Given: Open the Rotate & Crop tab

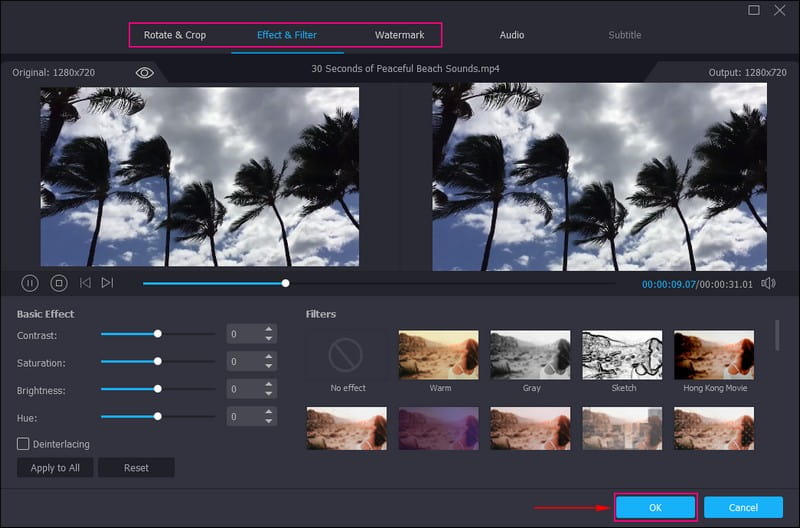Looking at the screenshot, I should 175,35.
